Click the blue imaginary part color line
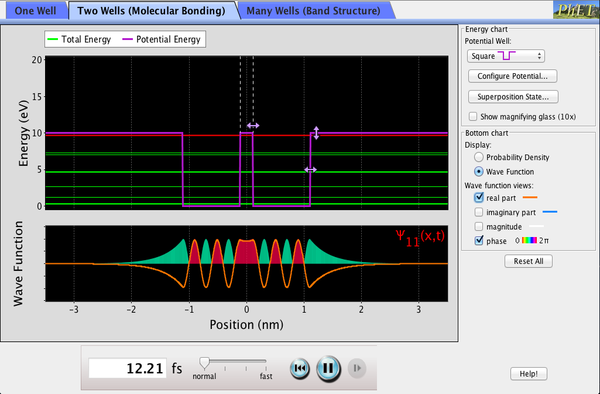The height and width of the screenshot is (394, 600). [550, 212]
